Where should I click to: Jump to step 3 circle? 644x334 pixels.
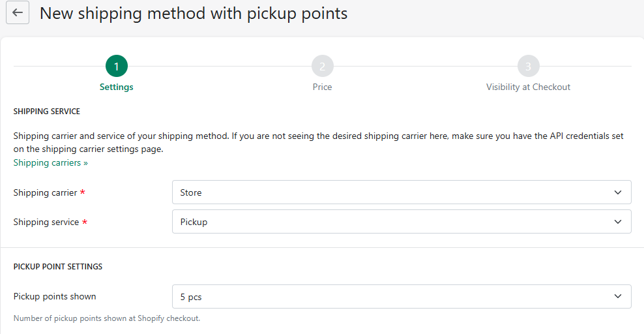pos(528,66)
